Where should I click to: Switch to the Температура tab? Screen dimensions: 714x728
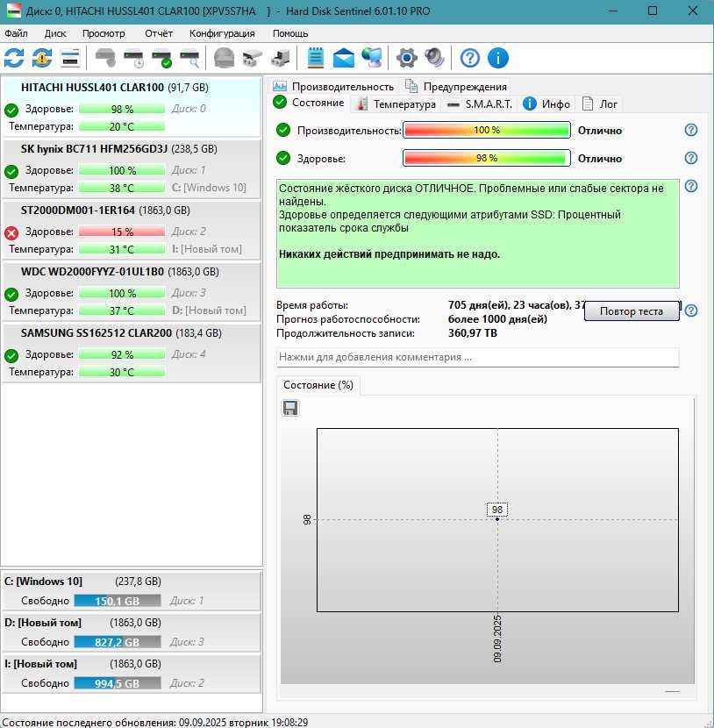point(396,104)
